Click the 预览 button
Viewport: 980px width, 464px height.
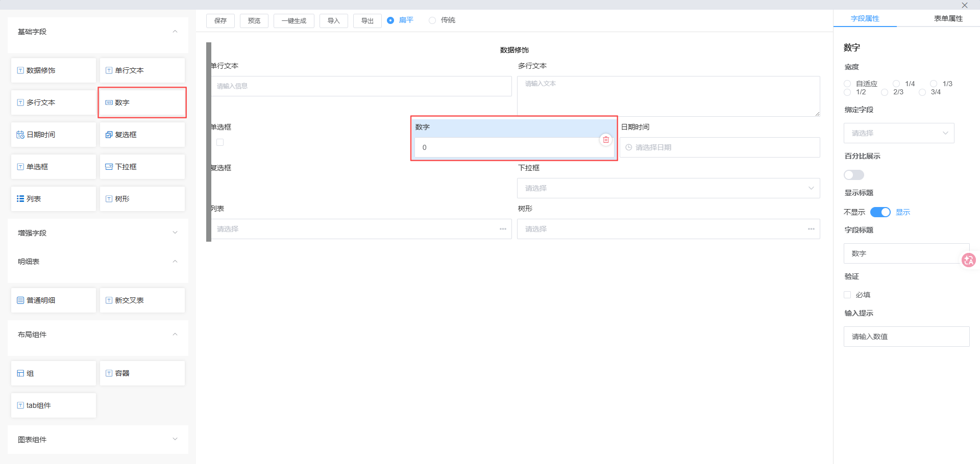click(x=254, y=21)
